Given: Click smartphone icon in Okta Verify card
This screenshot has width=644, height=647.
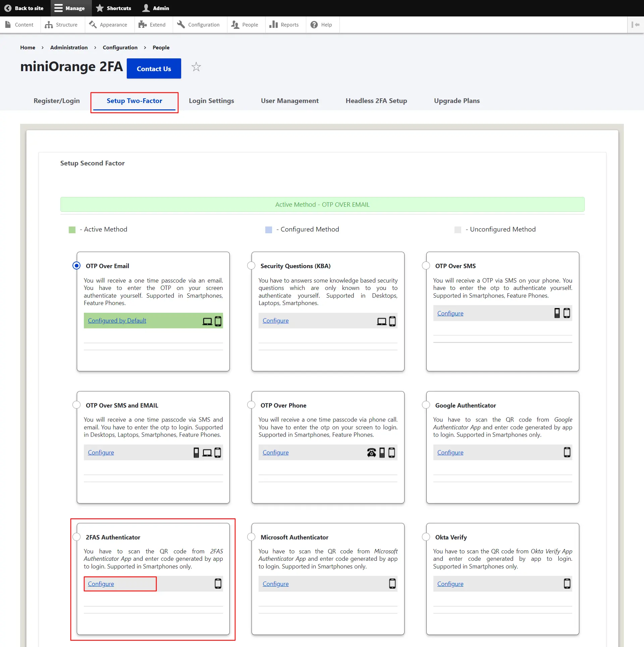Looking at the screenshot, I should click(x=567, y=584).
